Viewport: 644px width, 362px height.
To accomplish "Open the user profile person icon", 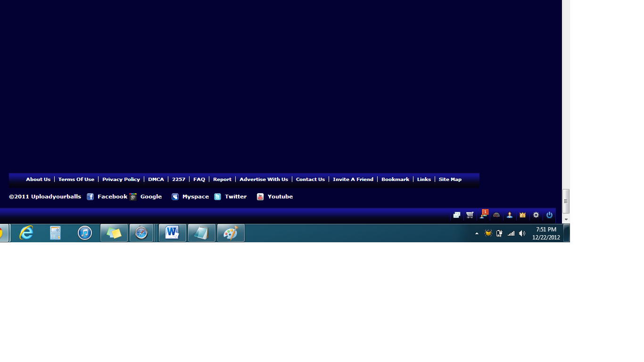I will click(x=510, y=215).
